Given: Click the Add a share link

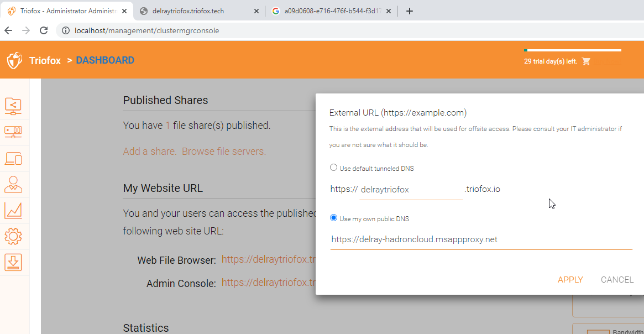Looking at the screenshot, I should (150, 152).
